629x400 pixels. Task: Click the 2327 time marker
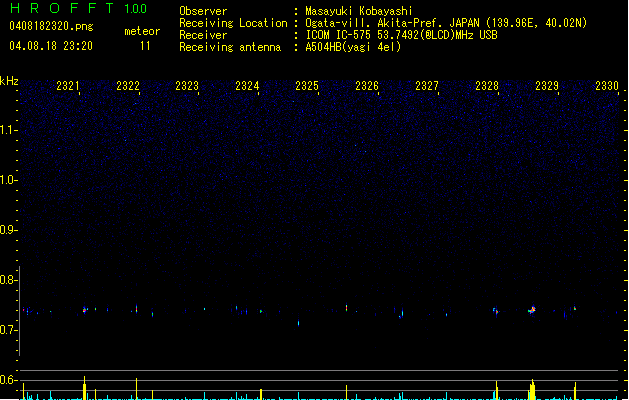(x=427, y=86)
